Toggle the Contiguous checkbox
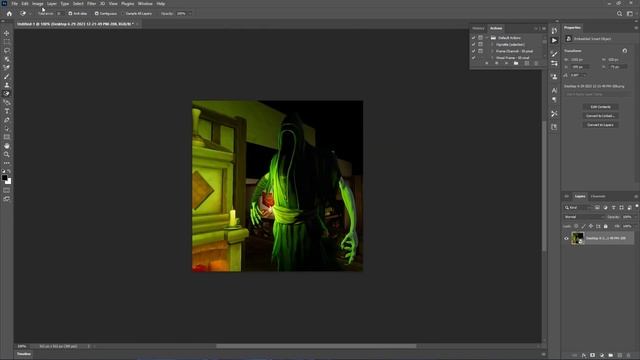Screen dimensions: 640x360 click(97, 13)
